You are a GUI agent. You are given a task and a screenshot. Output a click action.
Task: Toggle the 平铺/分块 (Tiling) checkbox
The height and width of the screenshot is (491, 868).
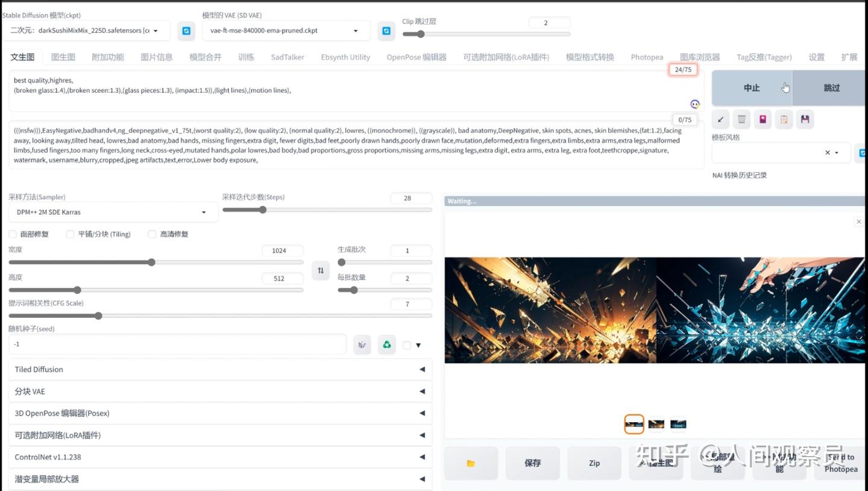71,234
